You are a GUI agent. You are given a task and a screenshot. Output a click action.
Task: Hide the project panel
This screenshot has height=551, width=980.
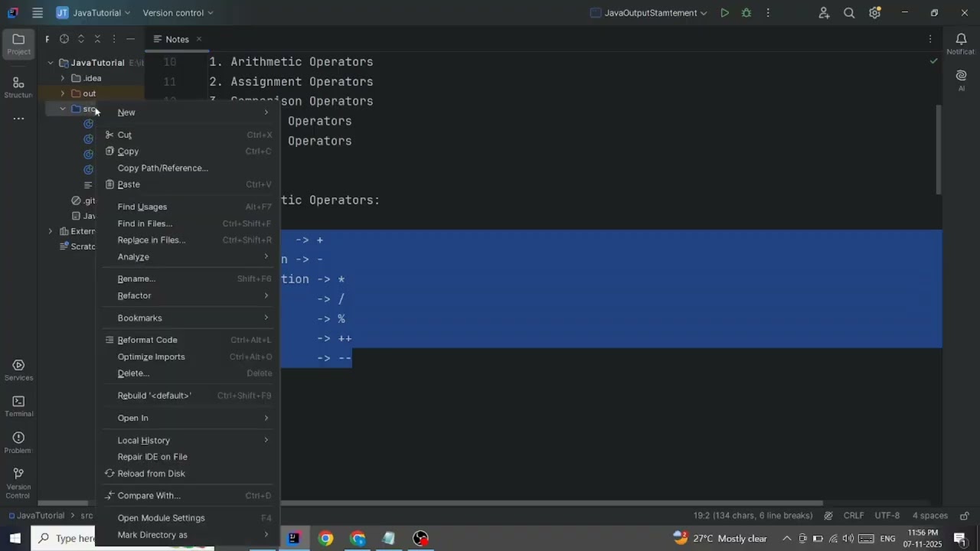(x=131, y=39)
